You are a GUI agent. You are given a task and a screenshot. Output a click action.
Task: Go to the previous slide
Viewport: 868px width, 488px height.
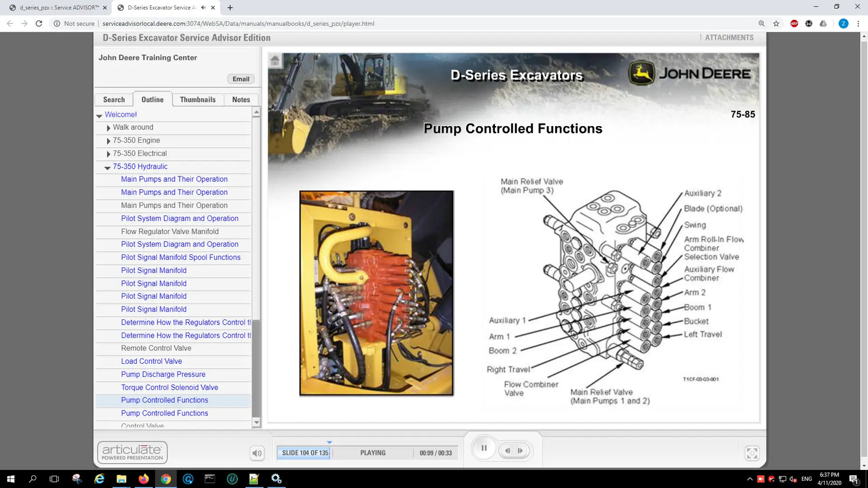tap(508, 451)
